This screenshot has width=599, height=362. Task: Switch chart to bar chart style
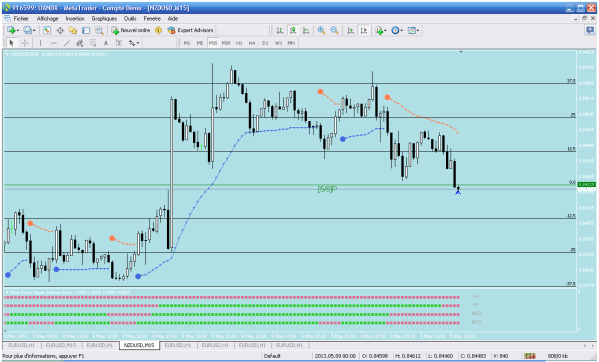280,30
